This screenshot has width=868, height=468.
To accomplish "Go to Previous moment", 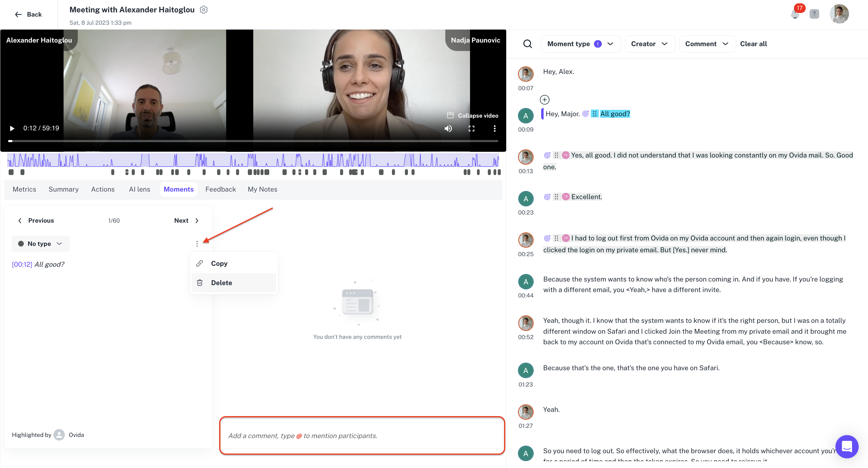I will pos(36,221).
